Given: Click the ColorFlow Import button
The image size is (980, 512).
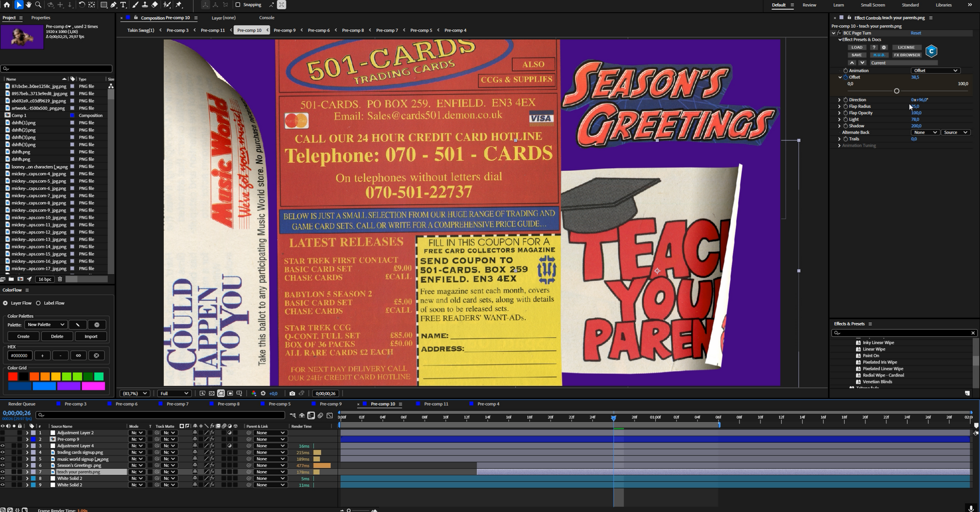Looking at the screenshot, I should (x=91, y=336).
